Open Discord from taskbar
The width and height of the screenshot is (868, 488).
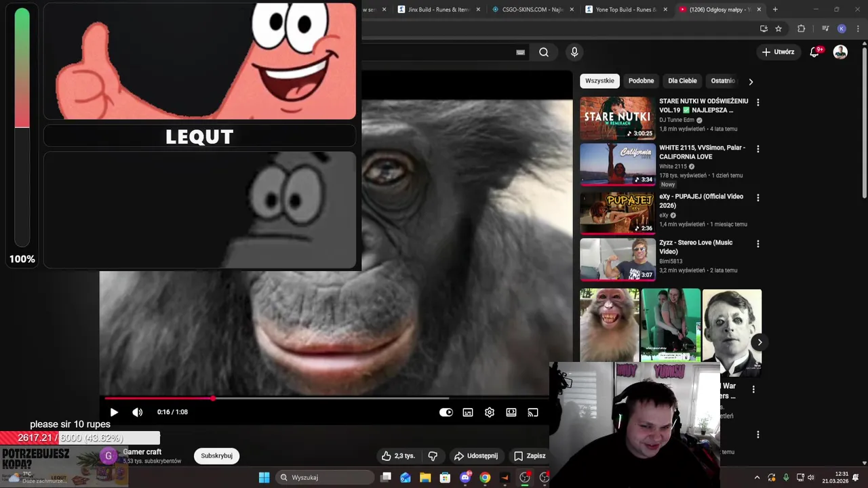465,477
